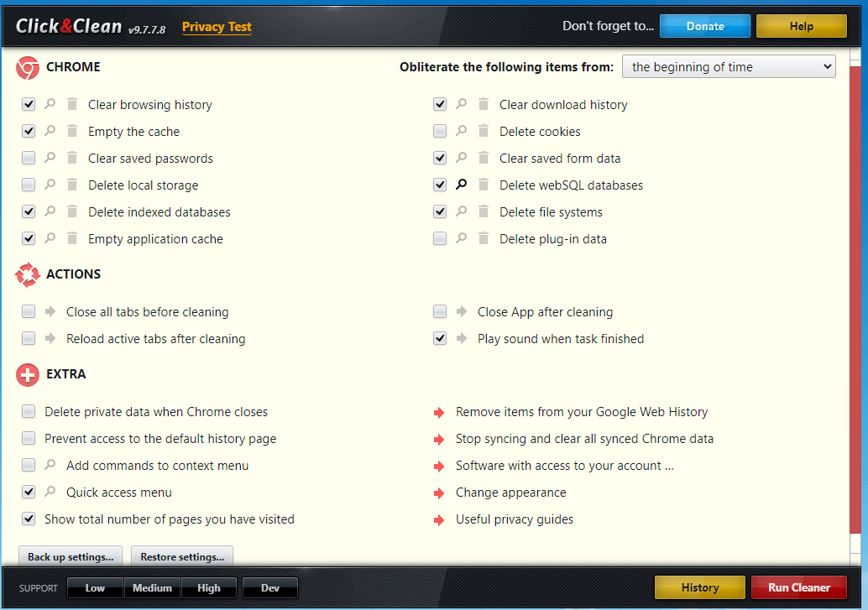Image resolution: width=868 pixels, height=610 pixels.
Task: Click trash icon beside Empty the cache
Action: [x=72, y=132]
